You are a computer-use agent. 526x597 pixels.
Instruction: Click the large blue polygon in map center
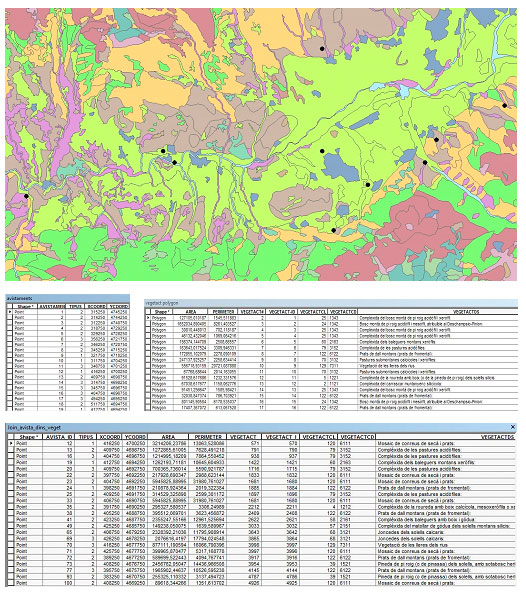click(340, 168)
